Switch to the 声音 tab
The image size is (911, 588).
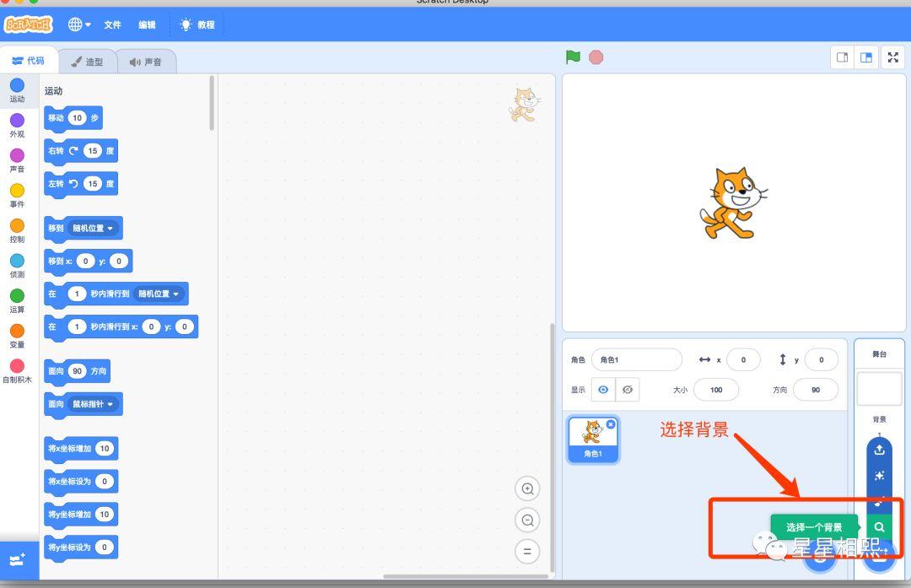point(146,62)
